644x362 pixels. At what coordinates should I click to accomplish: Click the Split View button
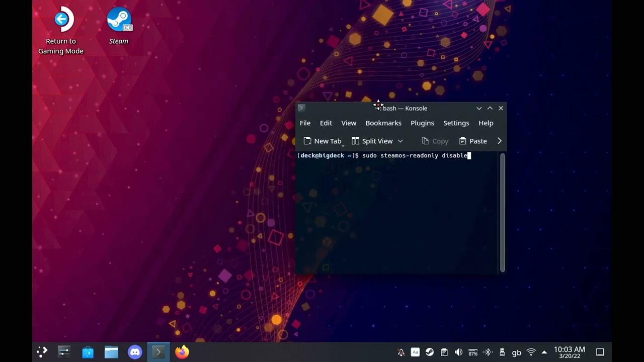[x=372, y=141]
